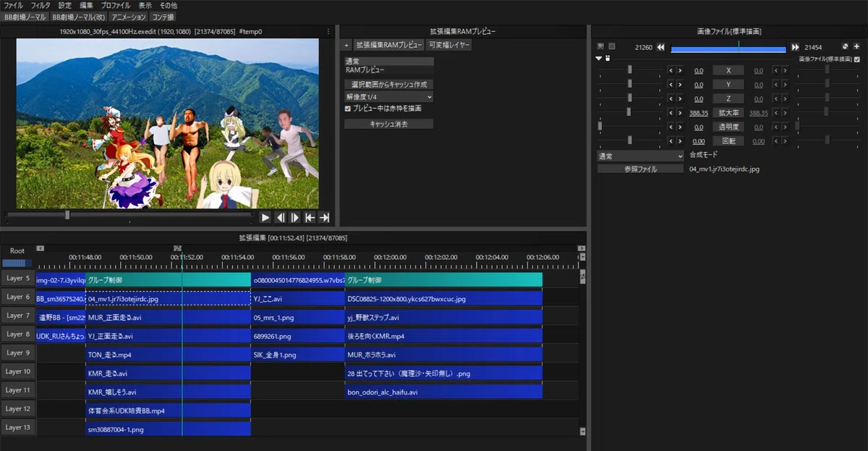
Task: Jump to first frame button
Action: point(310,217)
